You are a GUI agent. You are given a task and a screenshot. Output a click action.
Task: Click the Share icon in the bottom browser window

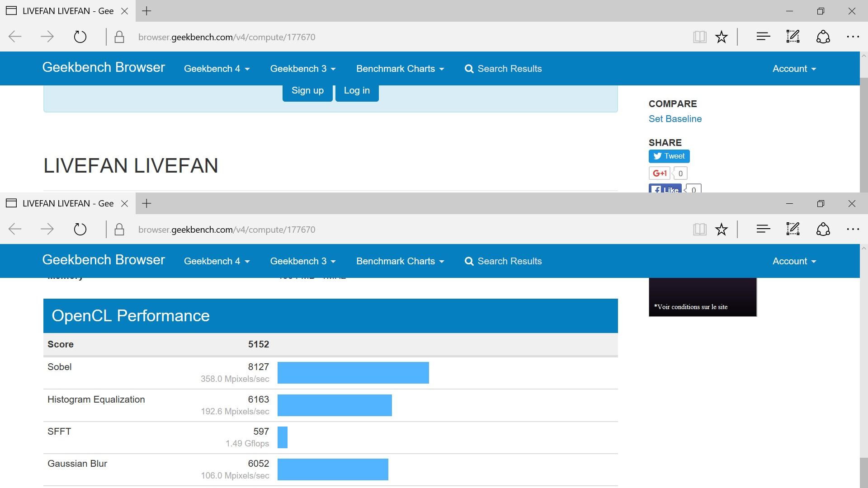click(823, 229)
